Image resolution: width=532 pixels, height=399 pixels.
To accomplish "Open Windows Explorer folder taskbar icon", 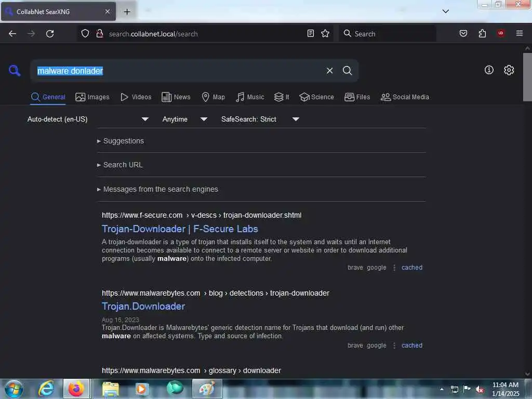I will [110, 389].
